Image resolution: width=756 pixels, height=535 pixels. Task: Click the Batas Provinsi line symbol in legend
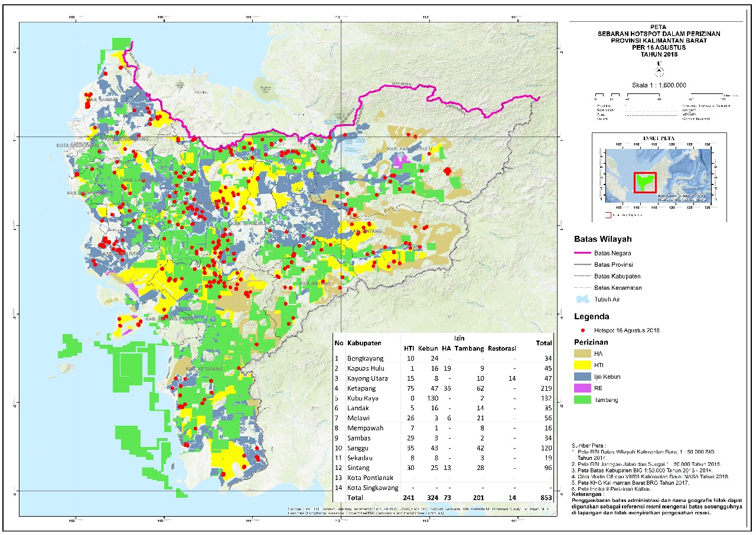[583, 264]
